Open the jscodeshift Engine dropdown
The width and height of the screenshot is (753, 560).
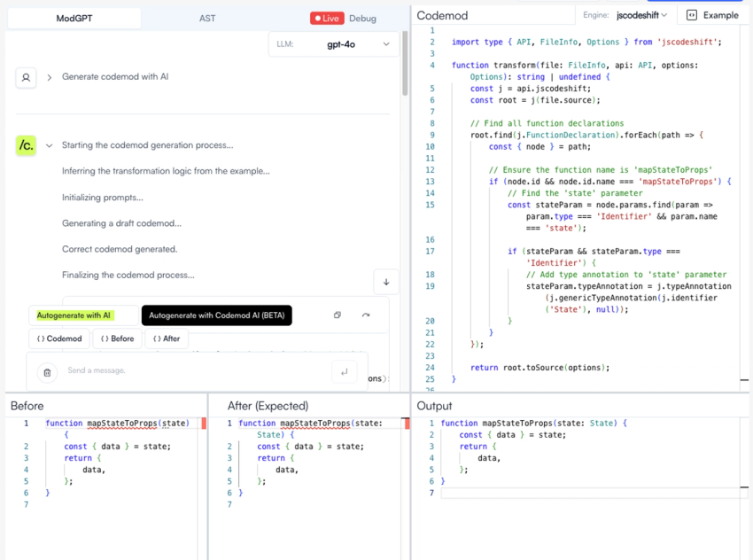tap(636, 14)
